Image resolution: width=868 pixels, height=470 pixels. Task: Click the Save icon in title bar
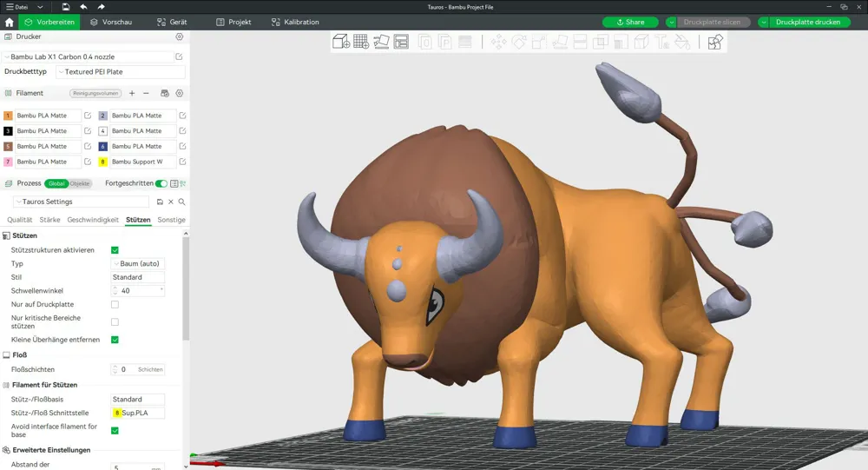(x=66, y=7)
